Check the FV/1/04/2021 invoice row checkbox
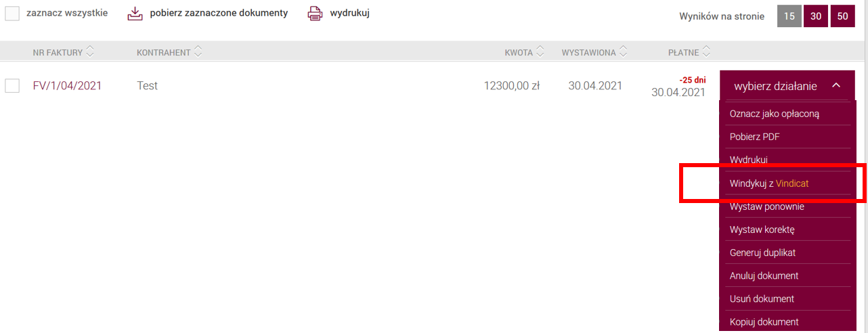The width and height of the screenshot is (868, 333). pos(12,86)
